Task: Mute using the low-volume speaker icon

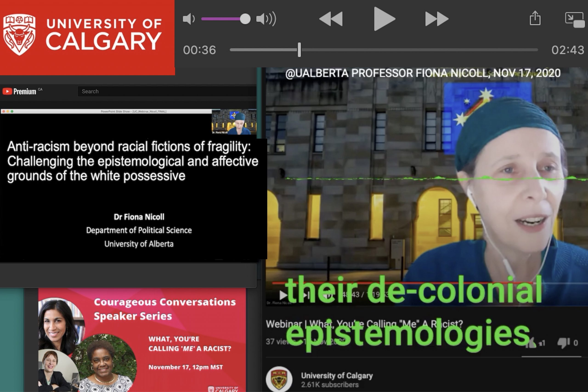Action: (x=189, y=19)
